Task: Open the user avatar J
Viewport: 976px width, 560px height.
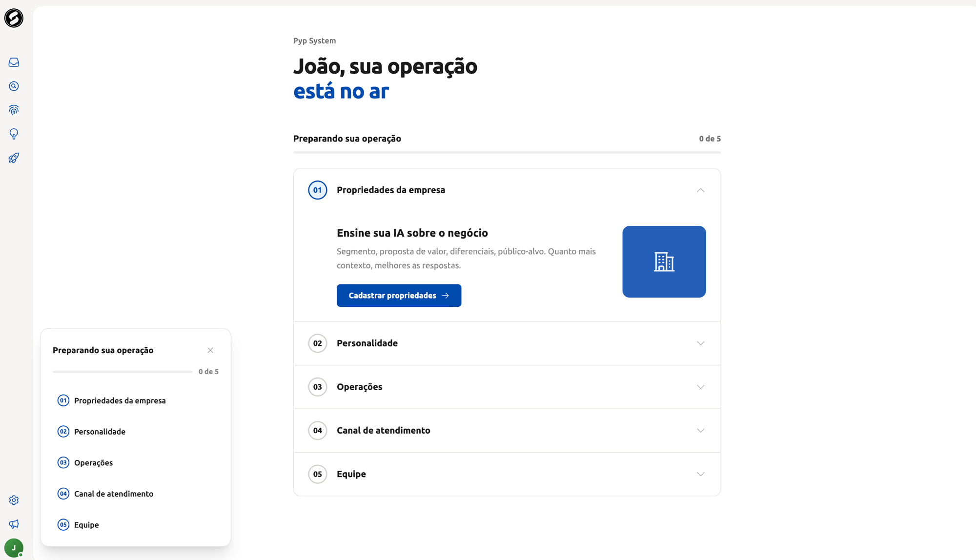Action: click(14, 548)
